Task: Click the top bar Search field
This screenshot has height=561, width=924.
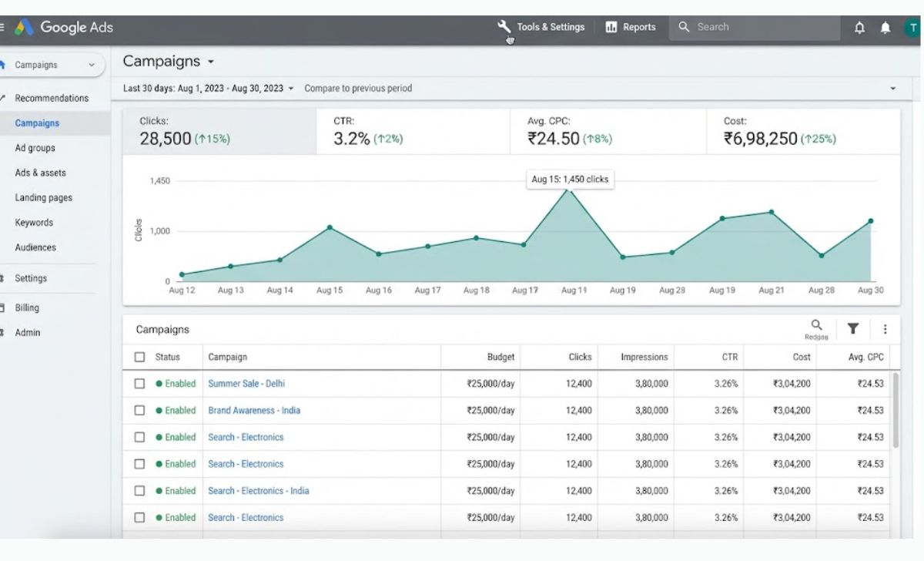Action: (x=755, y=27)
